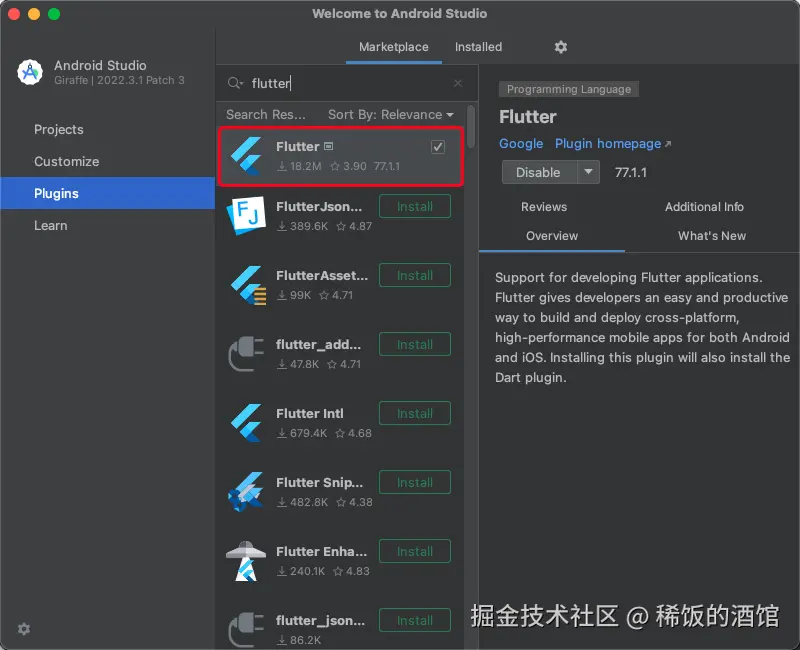The height and width of the screenshot is (650, 800).
Task: Click the Flutter heading in details panel
Action: (x=528, y=117)
